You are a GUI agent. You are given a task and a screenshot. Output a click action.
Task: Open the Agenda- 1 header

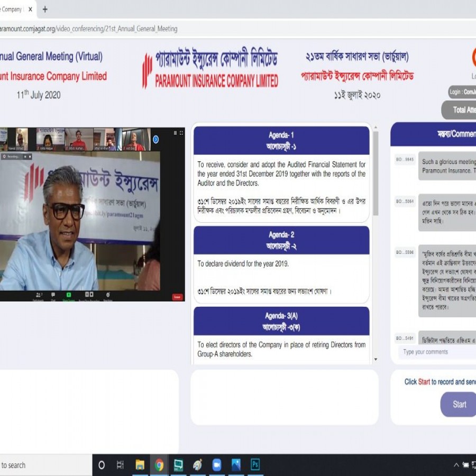tap(281, 141)
